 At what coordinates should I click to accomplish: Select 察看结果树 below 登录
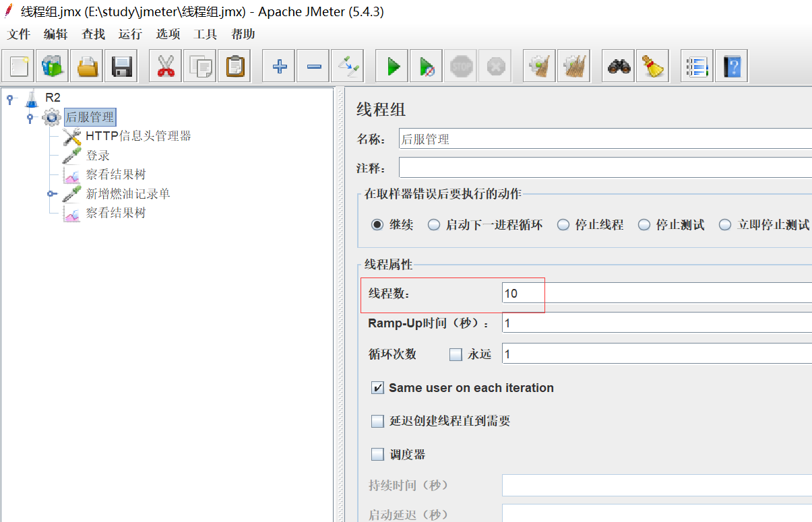(116, 175)
